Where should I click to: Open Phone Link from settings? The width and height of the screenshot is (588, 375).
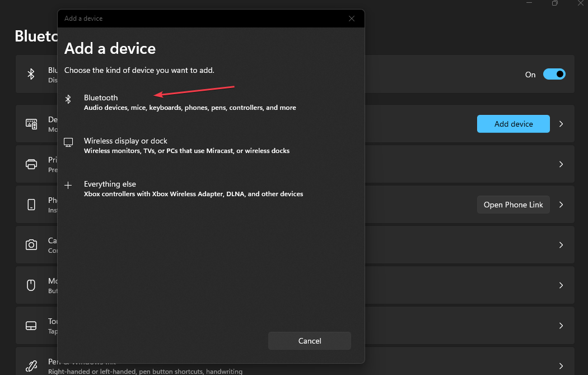click(x=513, y=205)
